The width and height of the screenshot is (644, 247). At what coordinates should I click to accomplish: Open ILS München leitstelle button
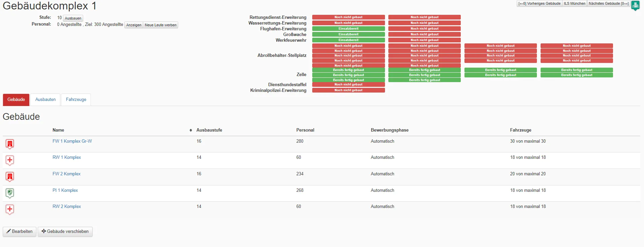pyautogui.click(x=574, y=4)
